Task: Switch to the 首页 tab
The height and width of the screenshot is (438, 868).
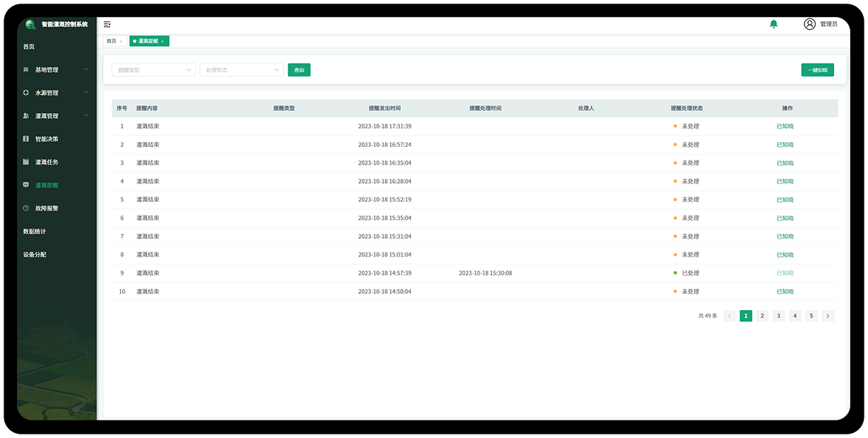Action: point(112,42)
